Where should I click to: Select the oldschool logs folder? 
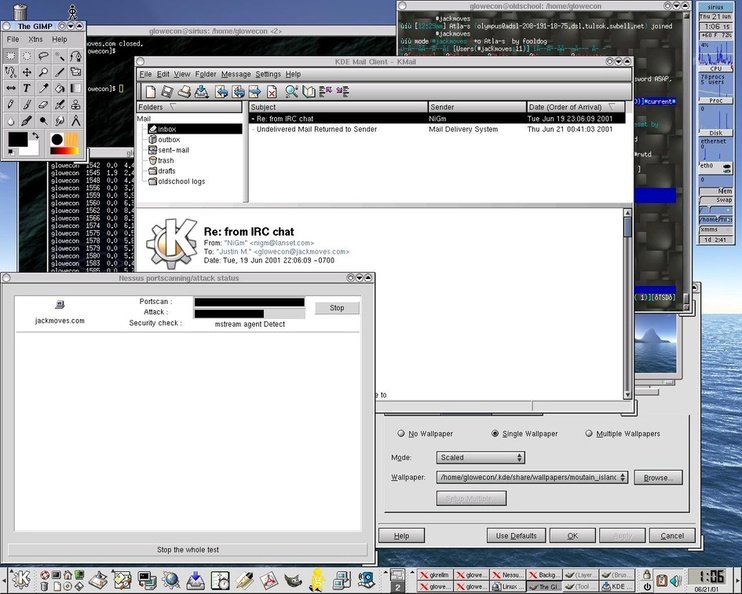click(181, 181)
